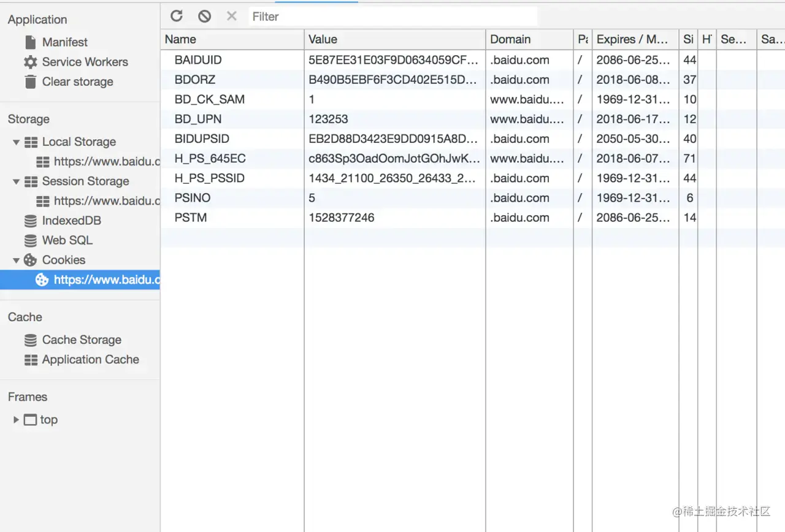Click the Application Cache grid icon
This screenshot has width=785, height=532.
coord(31,360)
